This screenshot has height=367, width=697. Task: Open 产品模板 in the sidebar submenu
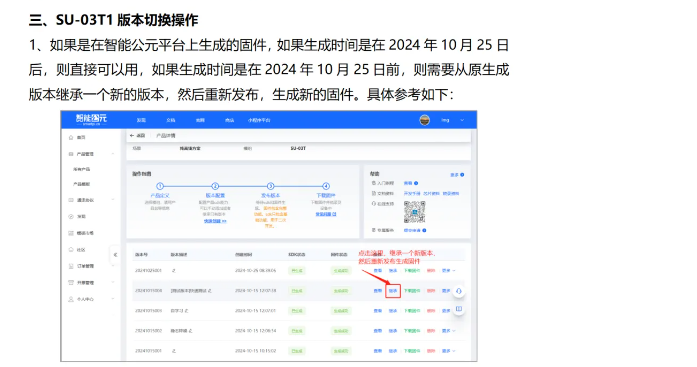point(82,184)
